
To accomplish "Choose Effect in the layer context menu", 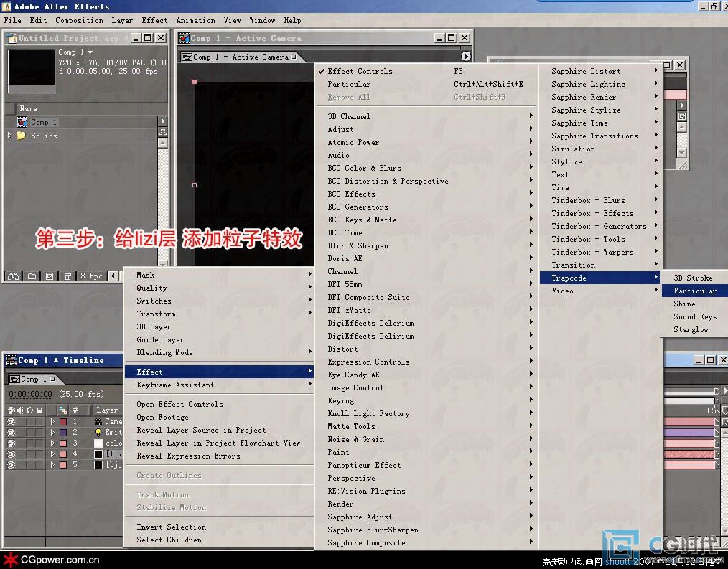I will click(x=219, y=372).
